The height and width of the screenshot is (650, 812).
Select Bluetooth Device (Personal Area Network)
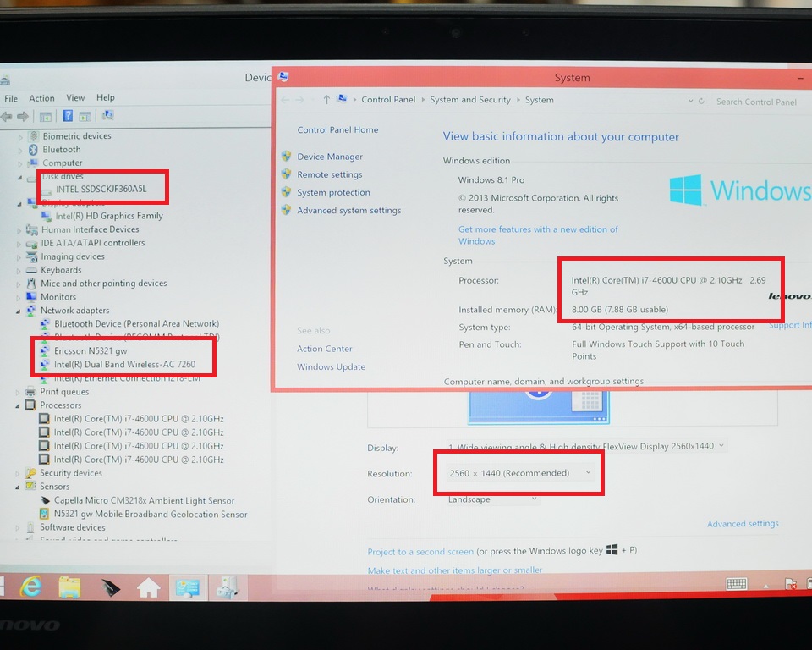pos(137,324)
